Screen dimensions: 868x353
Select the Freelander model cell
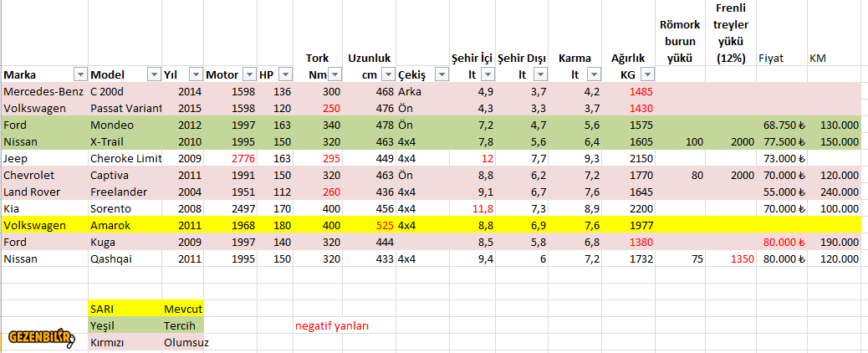click(x=125, y=192)
